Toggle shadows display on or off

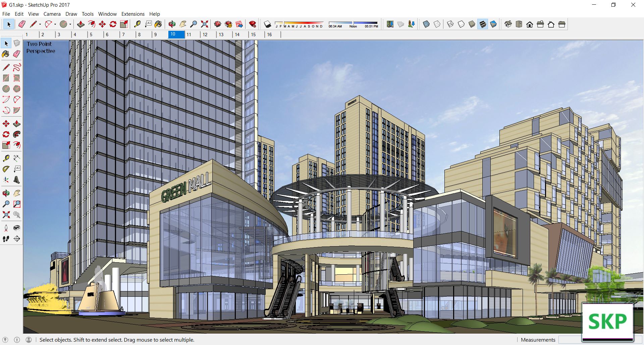[267, 24]
